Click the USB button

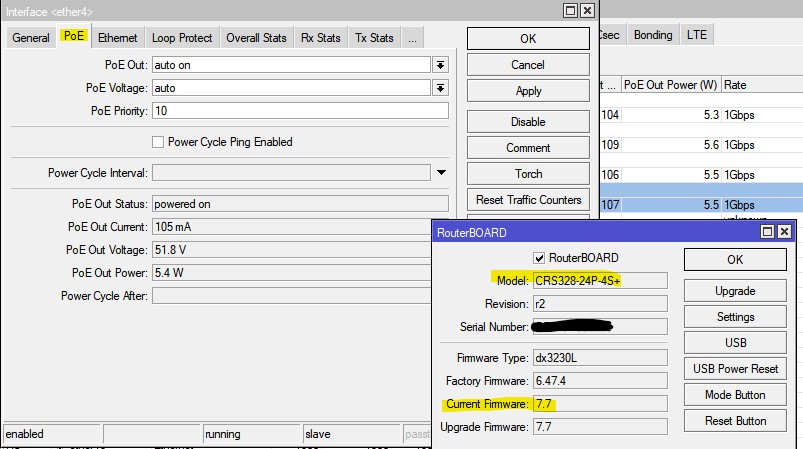tap(735, 343)
